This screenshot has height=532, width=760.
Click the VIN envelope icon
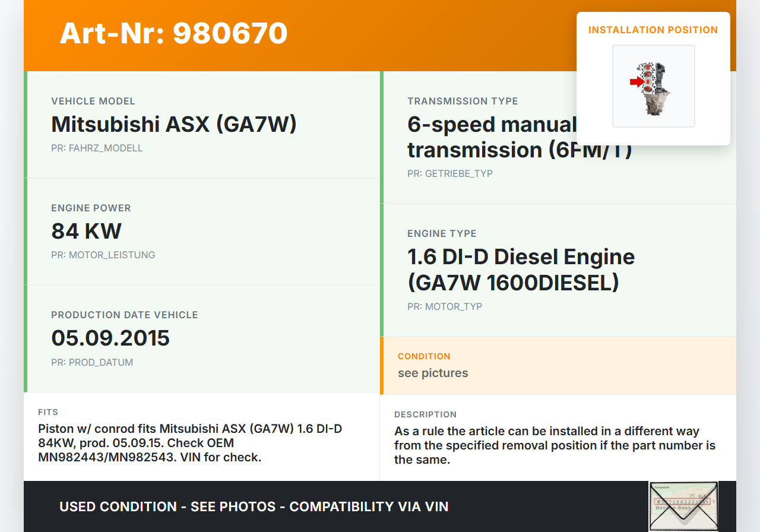(683, 506)
